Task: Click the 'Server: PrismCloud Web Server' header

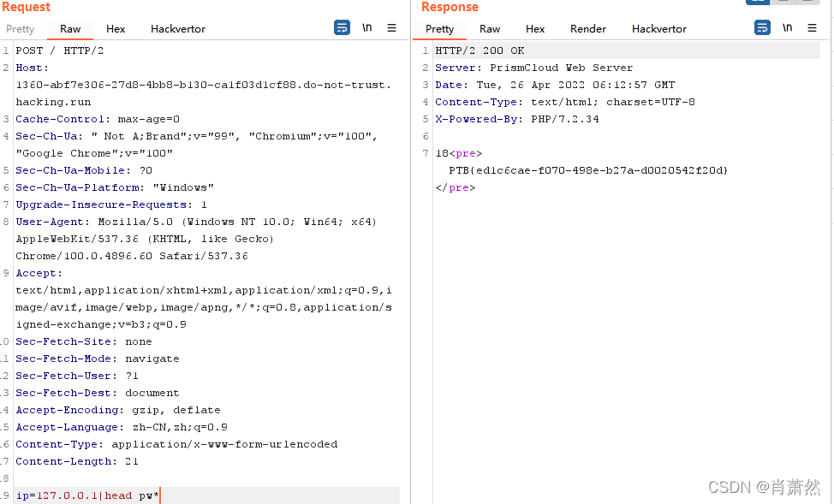Action: coord(534,68)
